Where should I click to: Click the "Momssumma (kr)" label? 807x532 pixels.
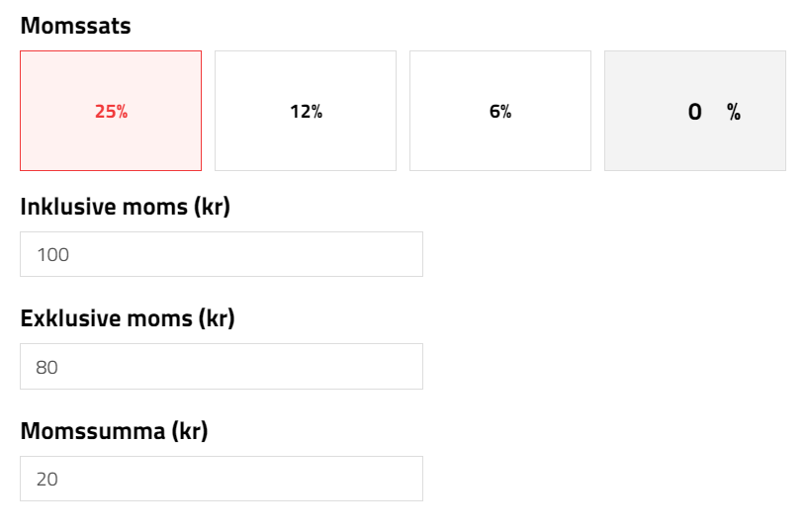114,431
